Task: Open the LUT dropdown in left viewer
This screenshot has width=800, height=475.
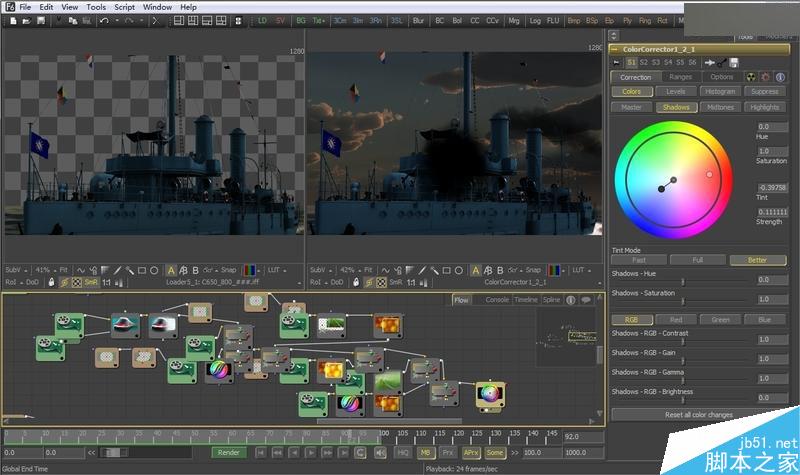Action: pyautogui.click(x=274, y=270)
